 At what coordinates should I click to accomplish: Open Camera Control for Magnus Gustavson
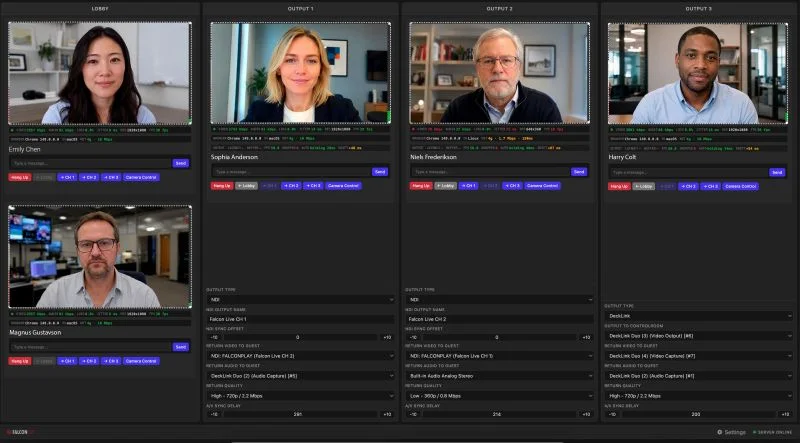click(141, 361)
